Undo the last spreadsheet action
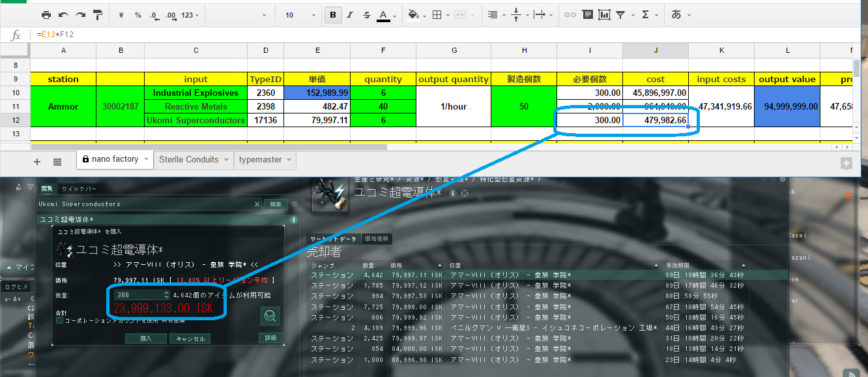 [x=63, y=14]
